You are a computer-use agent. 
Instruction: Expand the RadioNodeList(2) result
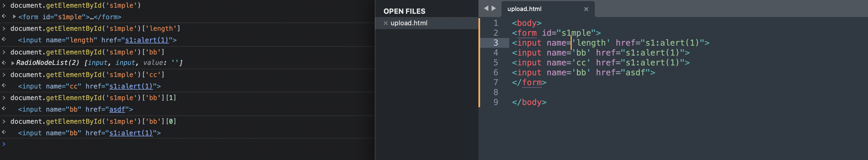[x=13, y=63]
